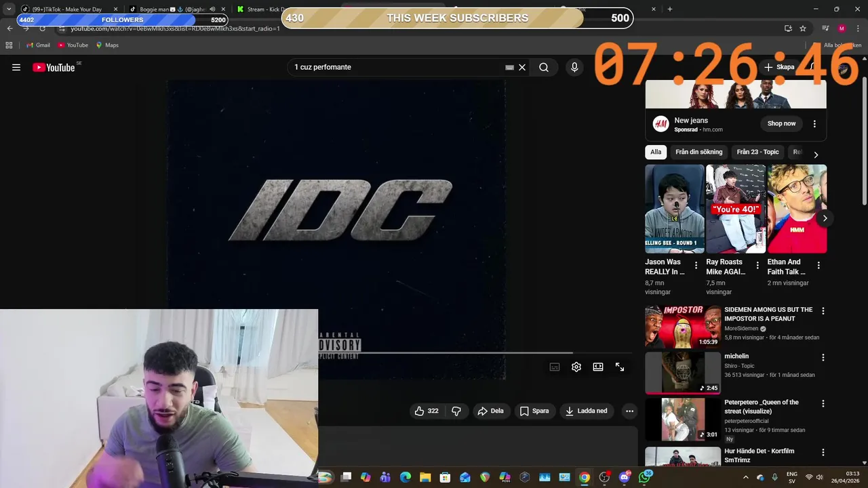The image size is (868, 488).
Task: Go back in Chrome history
Action: pos(9,28)
